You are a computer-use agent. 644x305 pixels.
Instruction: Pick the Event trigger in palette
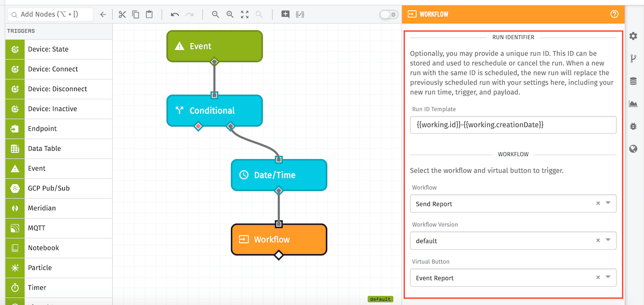tap(59, 169)
